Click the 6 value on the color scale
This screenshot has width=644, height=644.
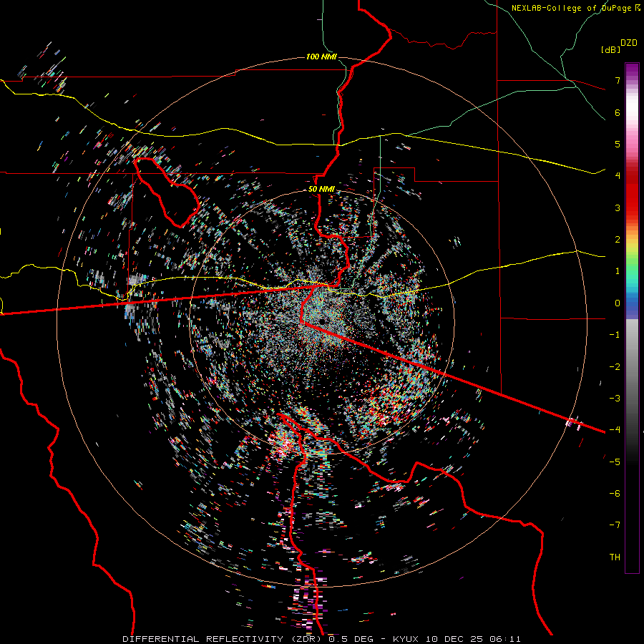[618, 112]
